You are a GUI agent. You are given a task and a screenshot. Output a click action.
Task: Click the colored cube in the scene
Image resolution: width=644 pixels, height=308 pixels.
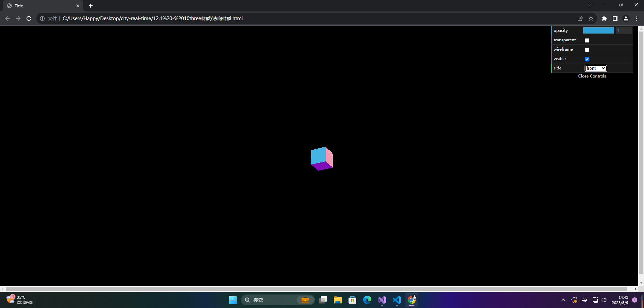(322, 158)
